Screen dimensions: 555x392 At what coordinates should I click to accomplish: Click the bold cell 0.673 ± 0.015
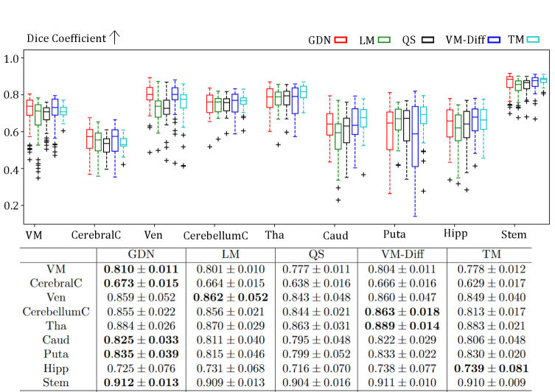click(x=141, y=284)
